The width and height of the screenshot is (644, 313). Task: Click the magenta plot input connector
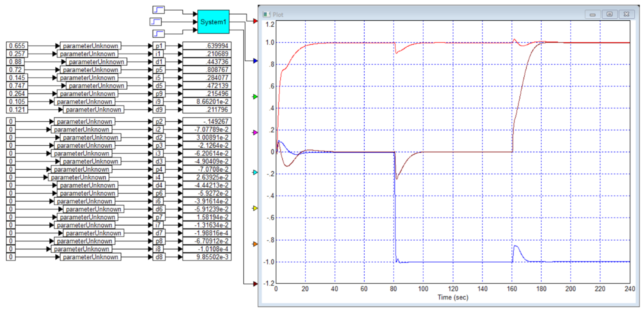[255, 132]
